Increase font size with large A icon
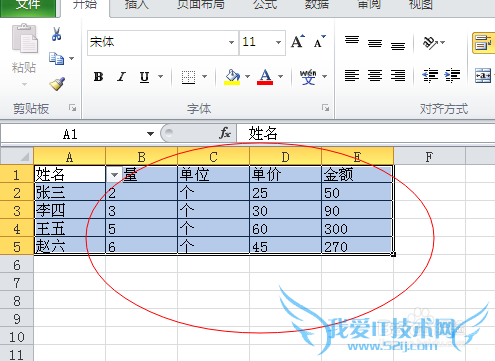 298,42
